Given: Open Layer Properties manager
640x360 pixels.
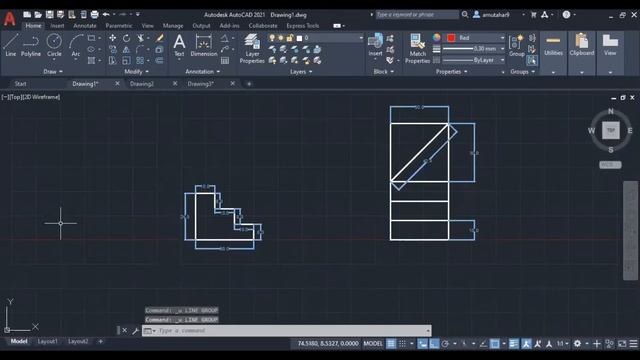Looking at the screenshot, I should coord(252,49).
